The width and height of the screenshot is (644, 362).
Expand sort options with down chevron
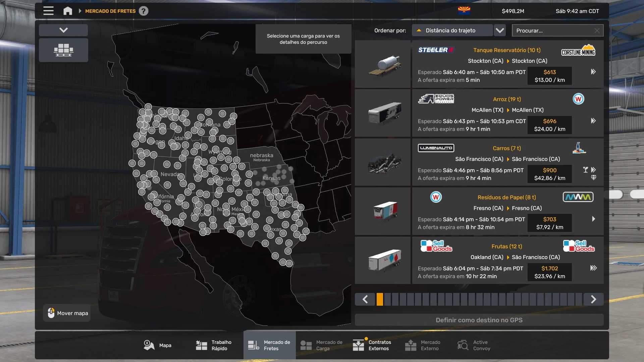click(x=500, y=31)
